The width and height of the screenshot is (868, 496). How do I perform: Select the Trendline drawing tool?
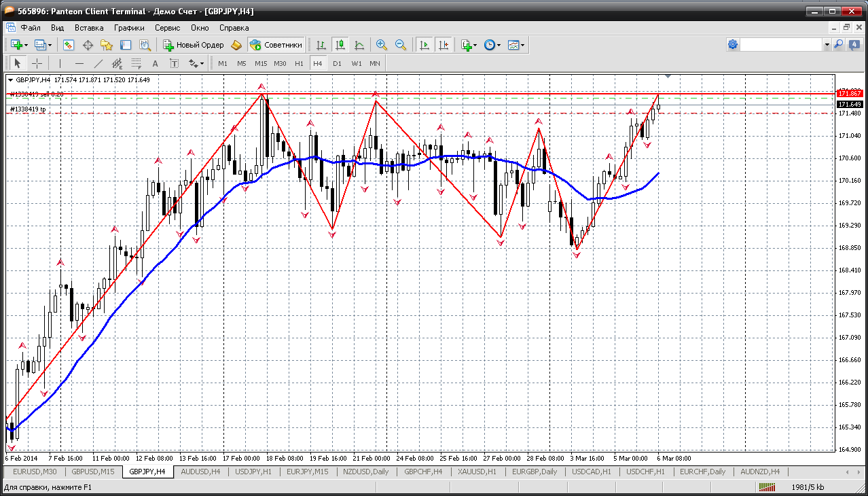tap(98, 63)
